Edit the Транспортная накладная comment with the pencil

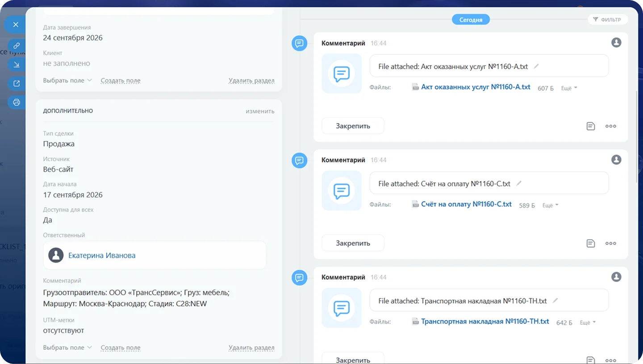pyautogui.click(x=555, y=301)
